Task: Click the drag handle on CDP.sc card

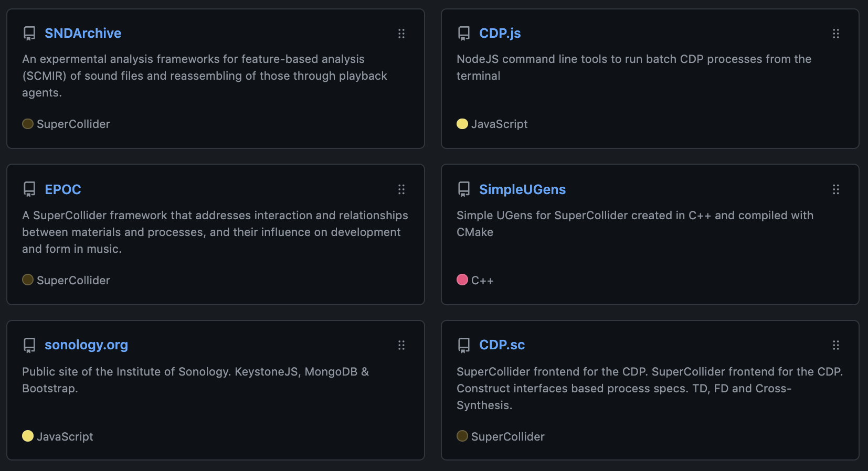Action: tap(836, 345)
